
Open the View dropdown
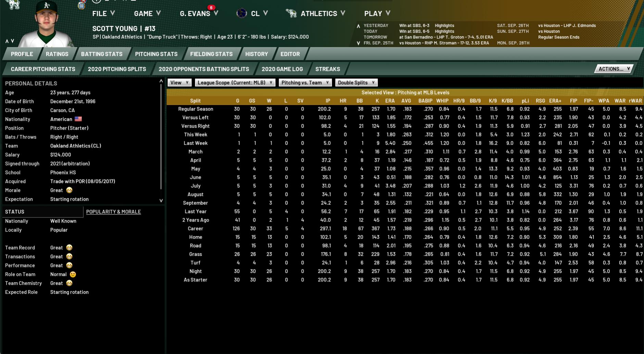179,82
